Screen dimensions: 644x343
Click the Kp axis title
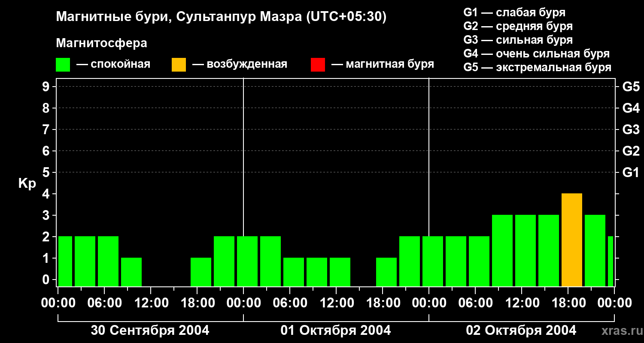[x=27, y=184]
